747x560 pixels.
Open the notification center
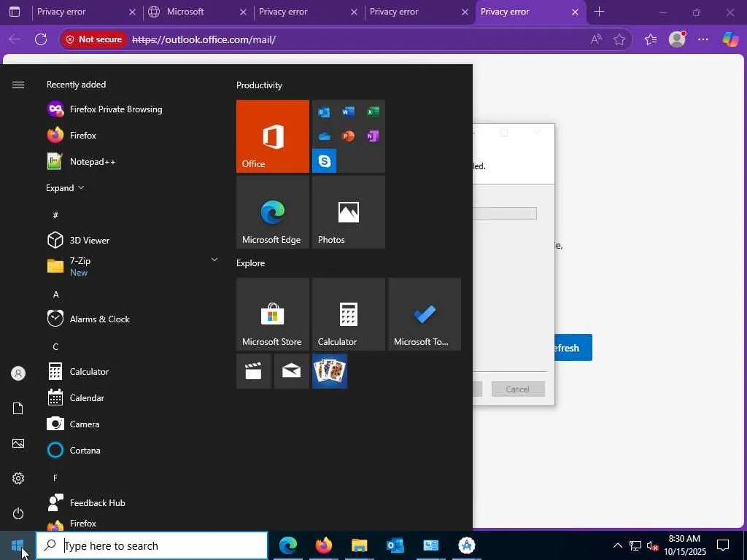point(723,545)
